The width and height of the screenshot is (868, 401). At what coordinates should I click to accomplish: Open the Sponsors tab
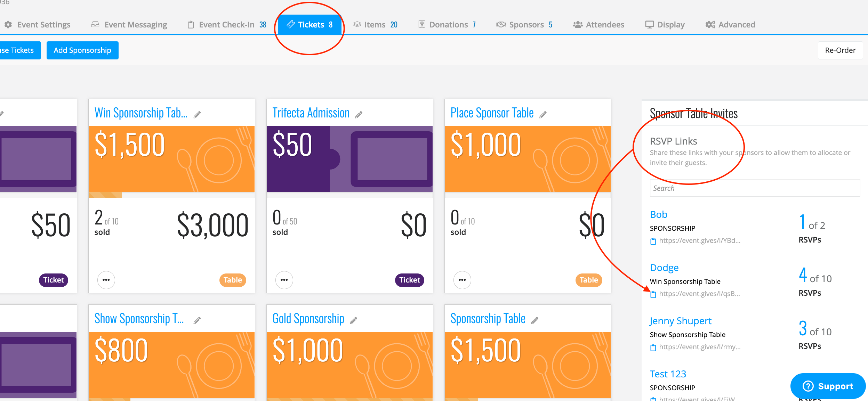(x=524, y=25)
